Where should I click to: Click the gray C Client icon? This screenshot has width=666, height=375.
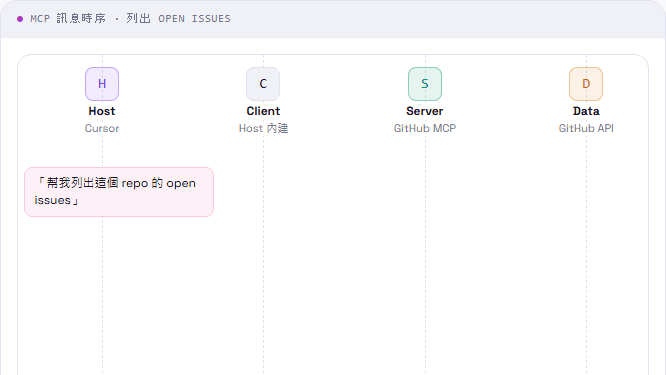263,84
